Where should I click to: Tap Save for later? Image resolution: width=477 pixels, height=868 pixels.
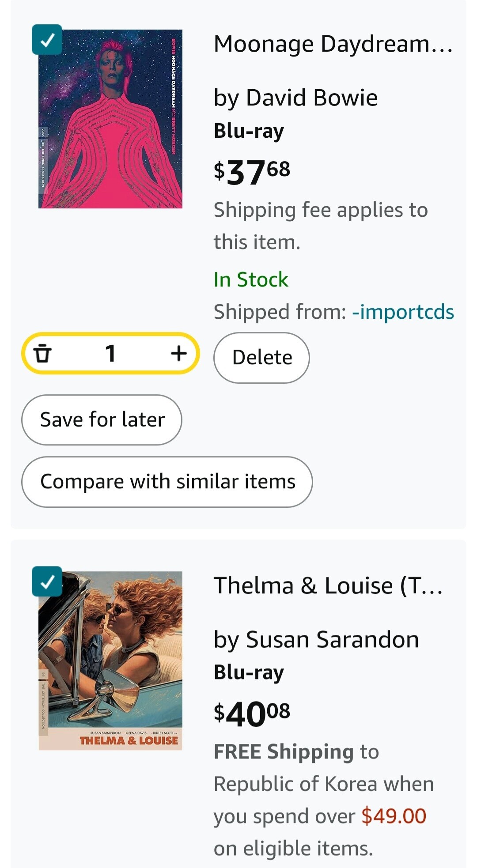(x=102, y=420)
